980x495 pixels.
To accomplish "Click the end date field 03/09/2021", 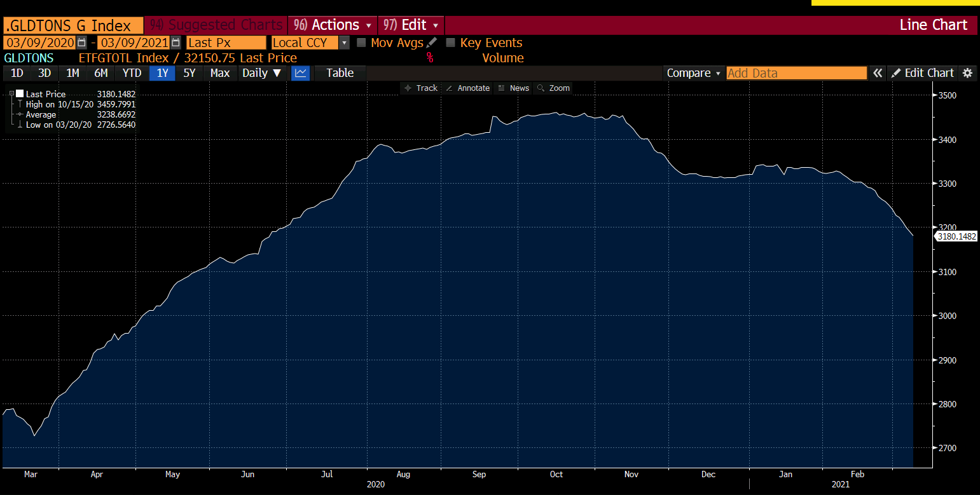I will click(x=134, y=43).
